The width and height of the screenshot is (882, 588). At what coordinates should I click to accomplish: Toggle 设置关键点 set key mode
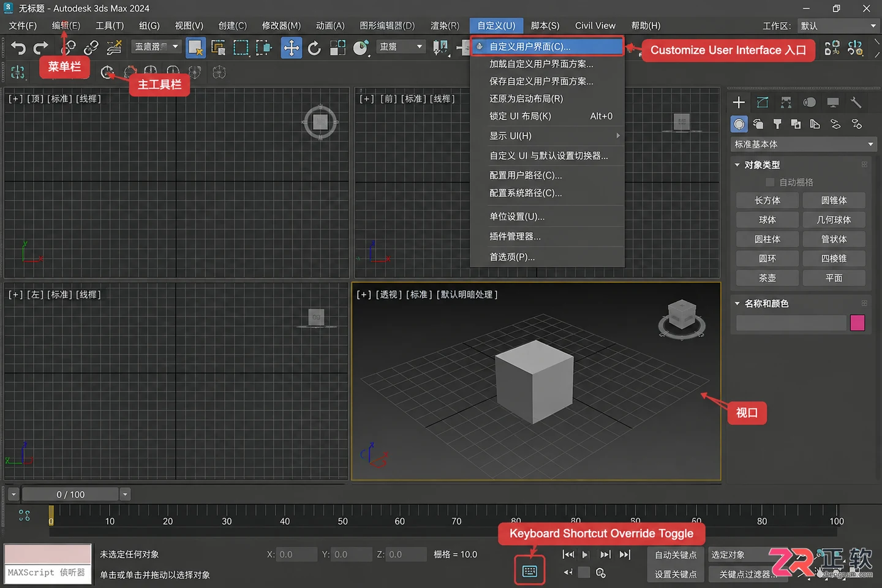click(676, 575)
